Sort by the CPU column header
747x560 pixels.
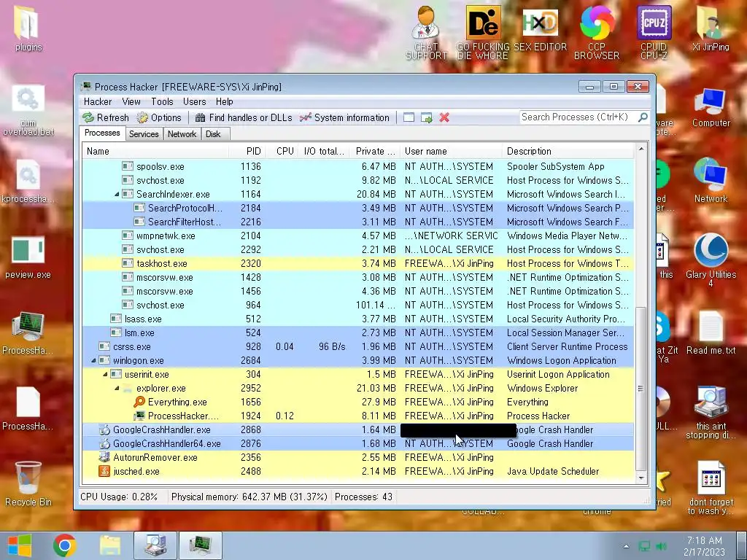[x=282, y=152]
